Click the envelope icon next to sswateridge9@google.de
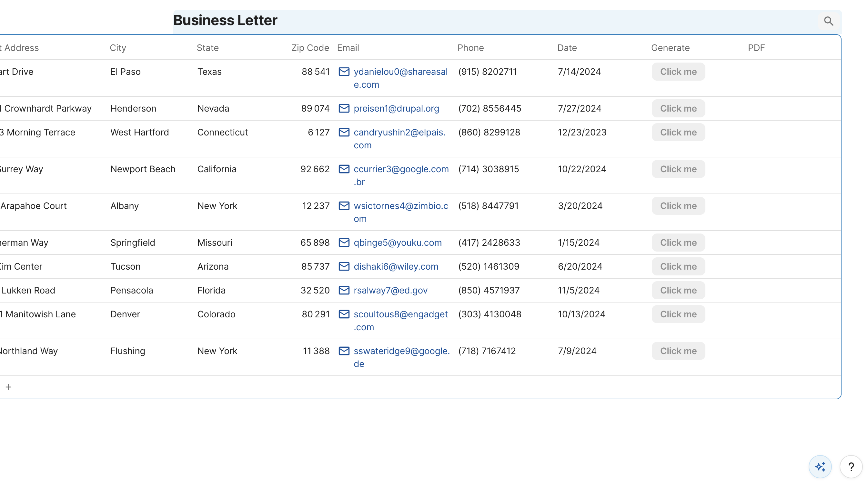Viewport: 868px width, 487px height. point(344,351)
